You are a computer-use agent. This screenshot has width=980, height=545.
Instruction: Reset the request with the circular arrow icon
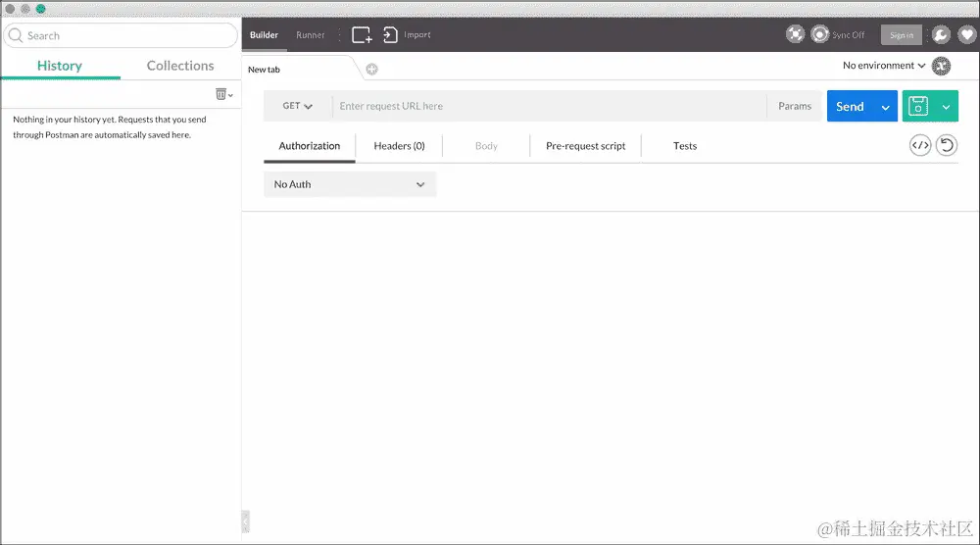point(947,146)
